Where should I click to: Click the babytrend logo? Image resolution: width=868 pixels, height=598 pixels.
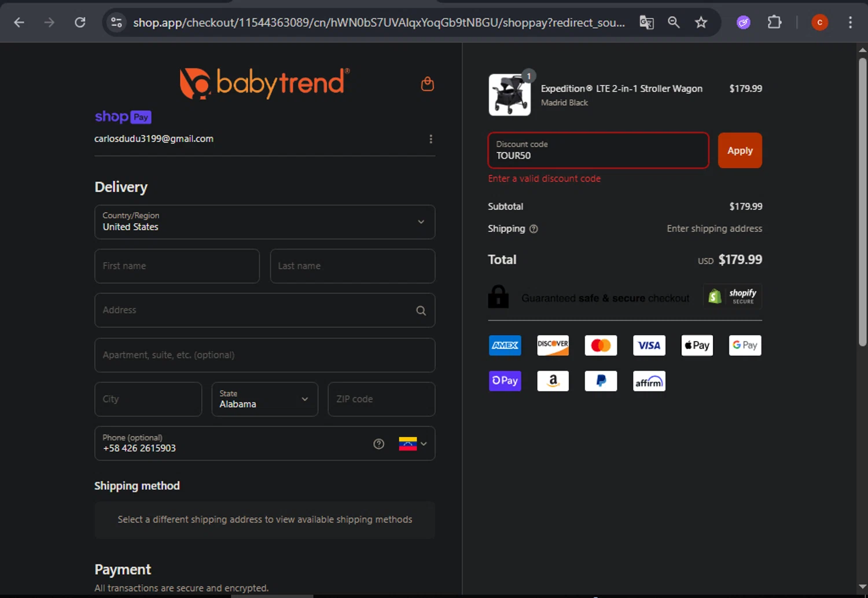[264, 83]
